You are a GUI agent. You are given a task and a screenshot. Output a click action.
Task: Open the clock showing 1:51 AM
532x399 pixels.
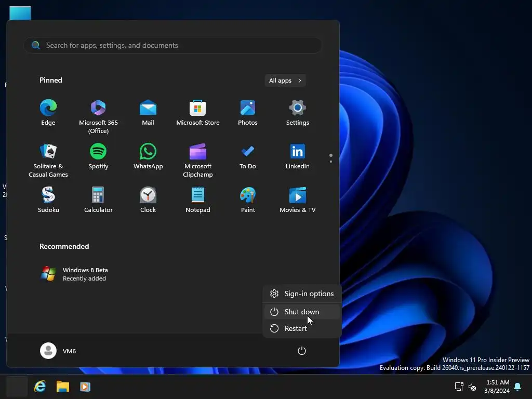[x=497, y=387]
